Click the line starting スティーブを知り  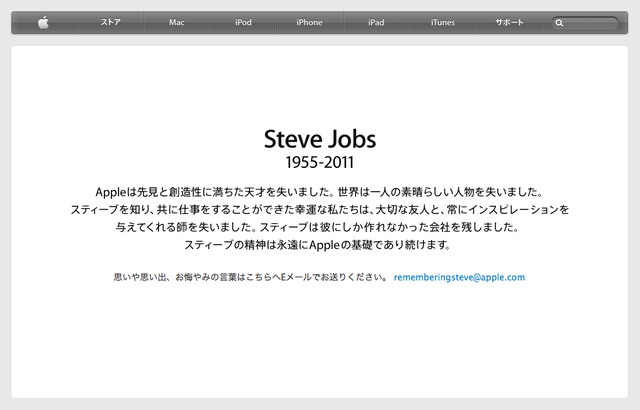320,210
